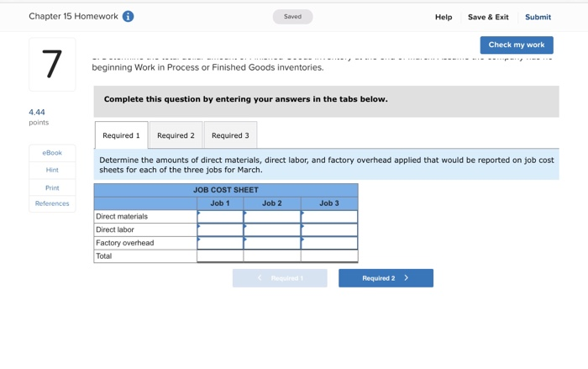Click the Job 3 column header
The width and height of the screenshot is (588, 369).
point(329,203)
